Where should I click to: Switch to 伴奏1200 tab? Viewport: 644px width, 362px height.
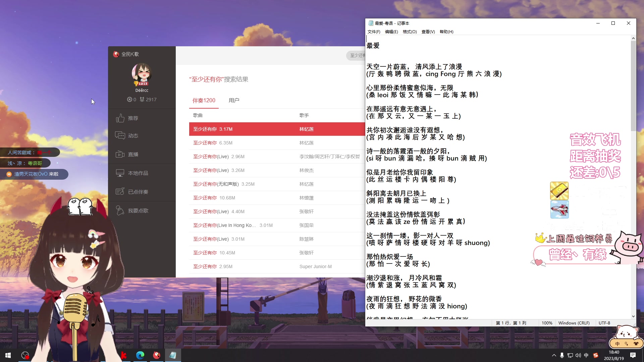(204, 100)
